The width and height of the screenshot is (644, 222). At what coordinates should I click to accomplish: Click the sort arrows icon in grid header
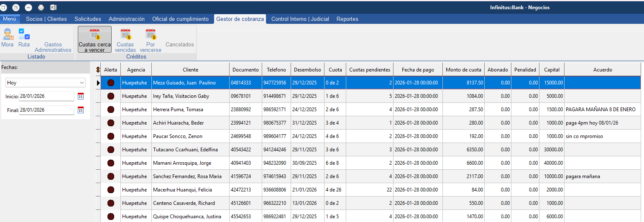click(98, 70)
